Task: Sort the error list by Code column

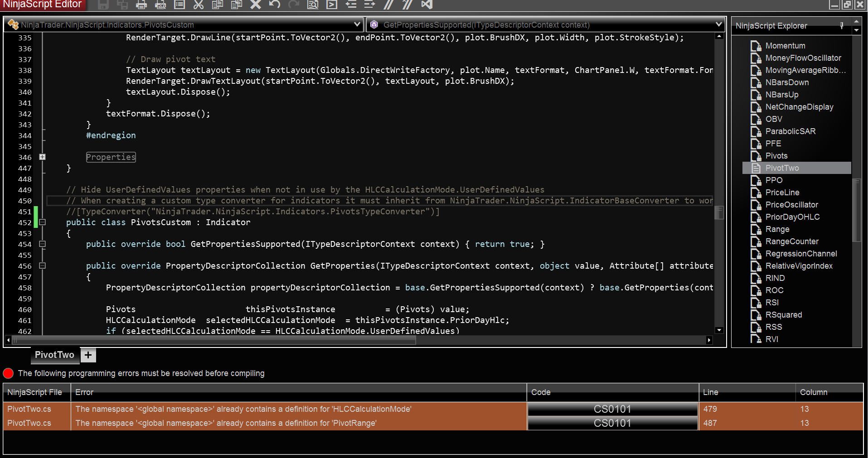Action: coord(613,392)
